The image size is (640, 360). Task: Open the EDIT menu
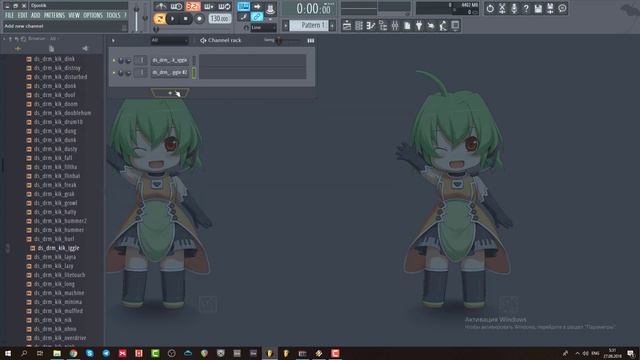(x=22, y=16)
